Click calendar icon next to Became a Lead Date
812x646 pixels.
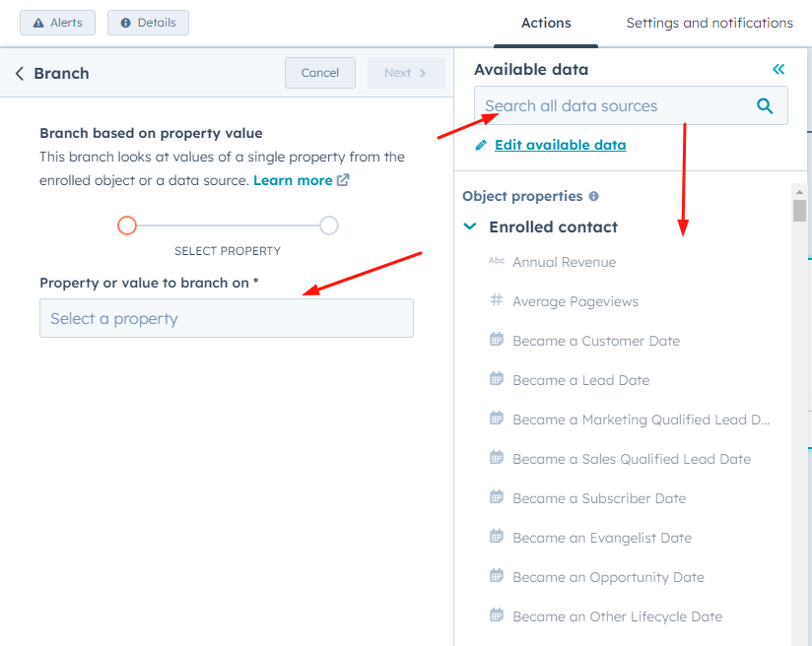click(496, 379)
